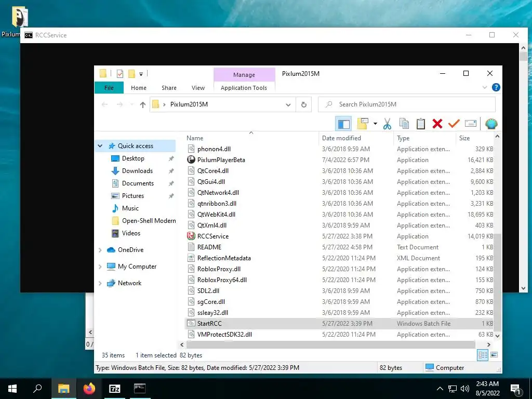The image size is (532, 399).
Task: Expand the Network tree node
Action: (x=100, y=283)
